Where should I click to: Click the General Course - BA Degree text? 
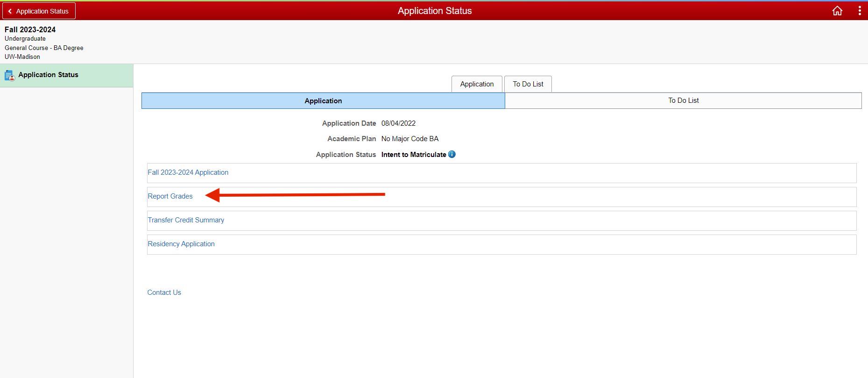(x=44, y=48)
